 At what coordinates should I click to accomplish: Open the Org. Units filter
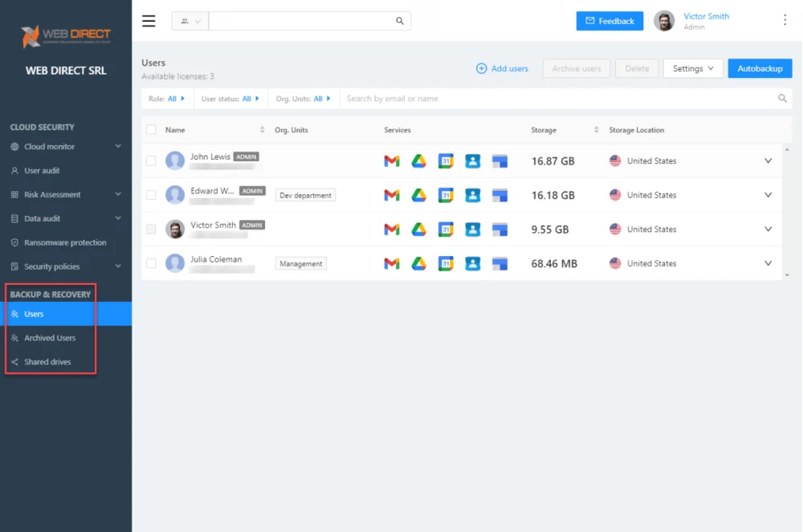tap(304, 99)
